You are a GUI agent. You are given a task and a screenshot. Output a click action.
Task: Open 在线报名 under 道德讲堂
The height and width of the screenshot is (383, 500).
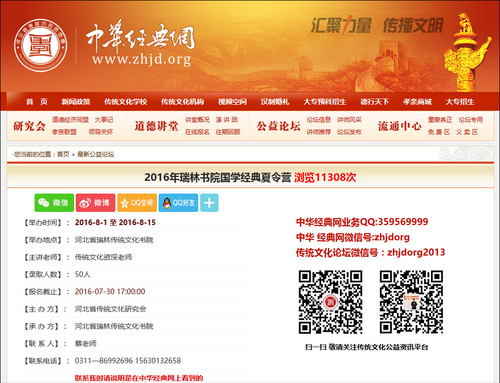197,132
